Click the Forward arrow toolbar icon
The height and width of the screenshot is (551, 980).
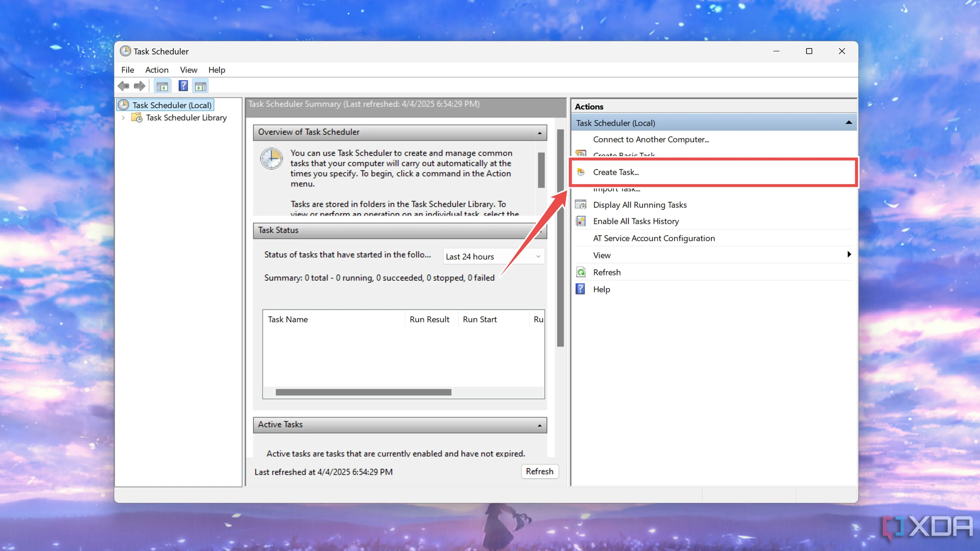click(140, 86)
